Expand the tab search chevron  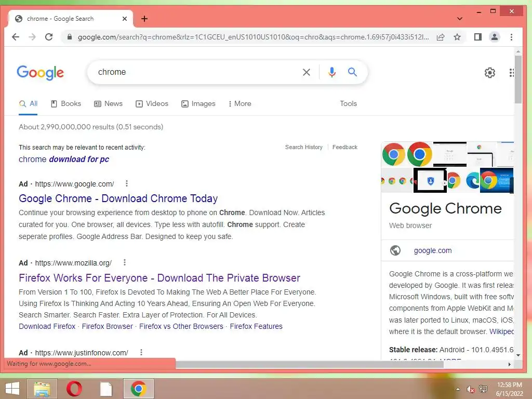[459, 19]
